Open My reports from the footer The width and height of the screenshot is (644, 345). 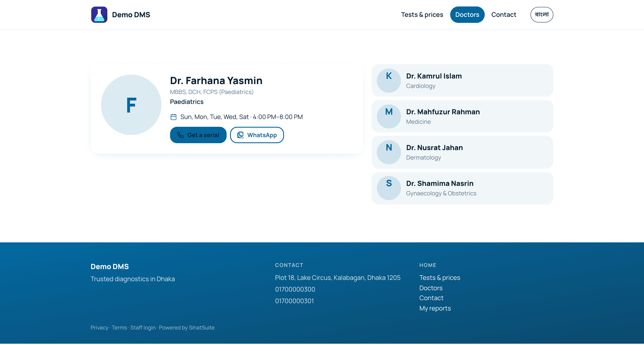point(435,308)
